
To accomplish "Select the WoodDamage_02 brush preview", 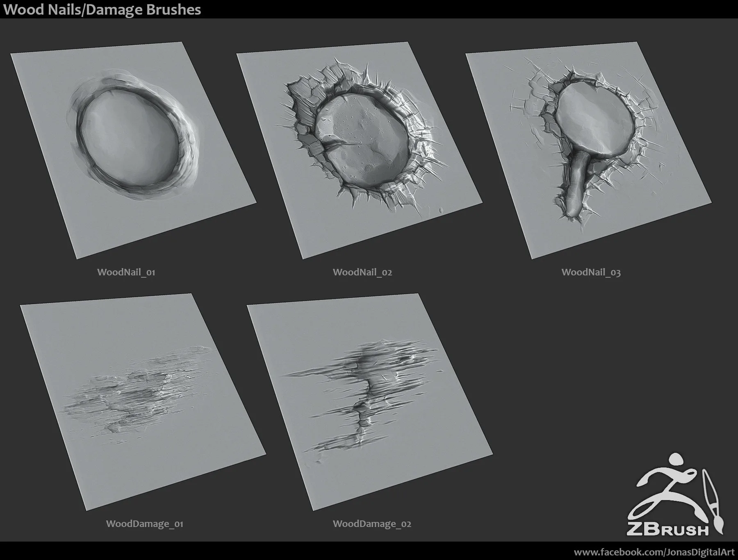I will click(369, 402).
